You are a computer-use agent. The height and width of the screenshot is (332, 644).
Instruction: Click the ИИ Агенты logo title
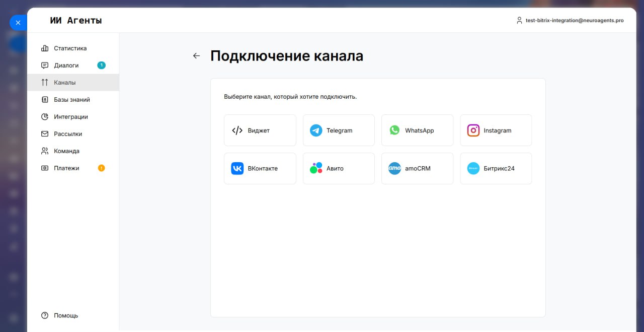coord(76,21)
